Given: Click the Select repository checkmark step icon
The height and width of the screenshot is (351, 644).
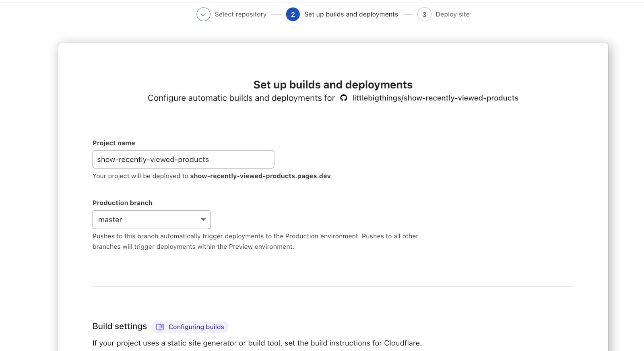Looking at the screenshot, I should click(203, 14).
